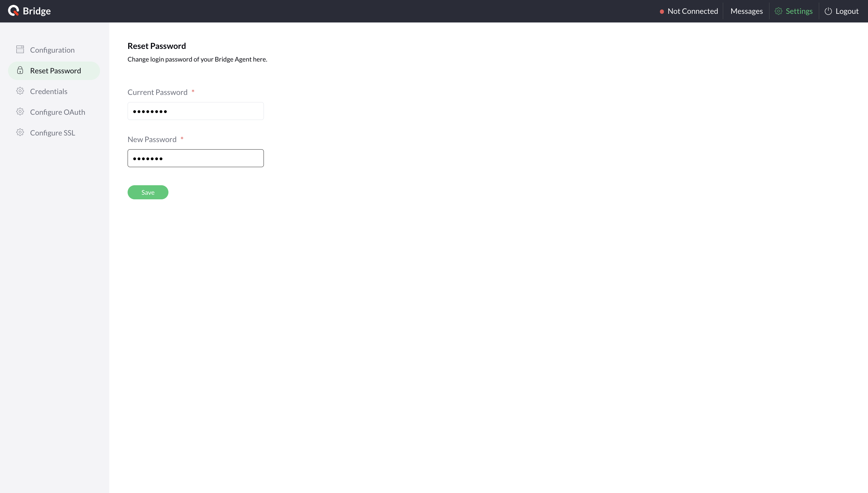This screenshot has height=493, width=868.
Task: Click the New Password label
Action: [x=152, y=139]
